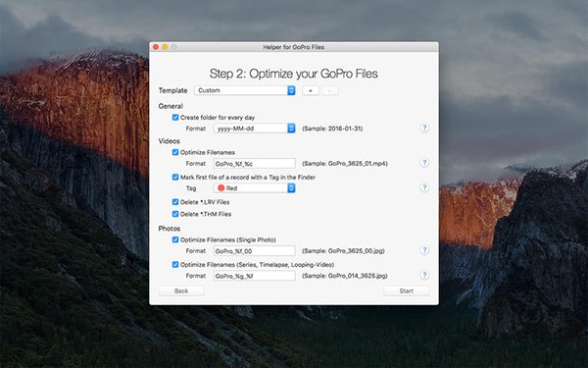Focus the GoPro_%f_%c video format field
The image size is (588, 368).
tap(255, 164)
